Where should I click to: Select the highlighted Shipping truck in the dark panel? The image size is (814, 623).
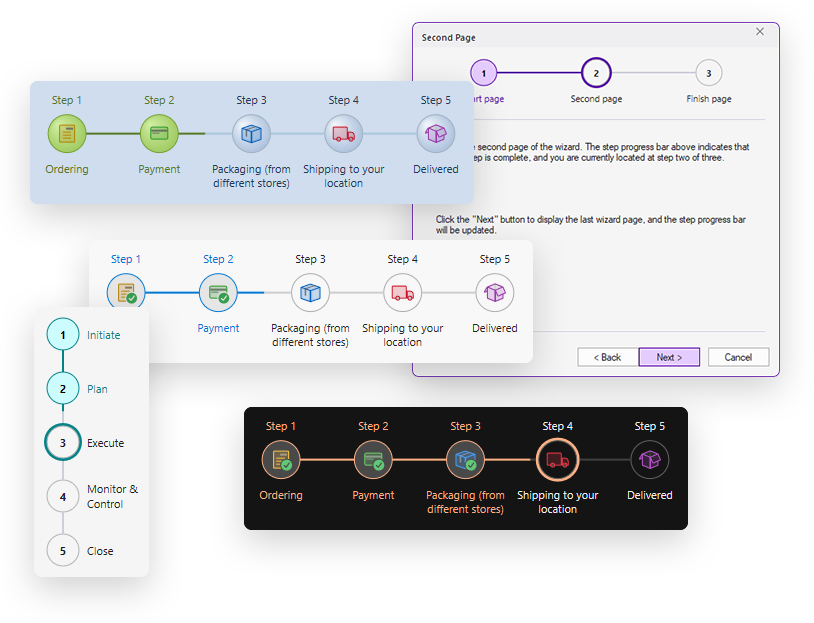tap(557, 460)
